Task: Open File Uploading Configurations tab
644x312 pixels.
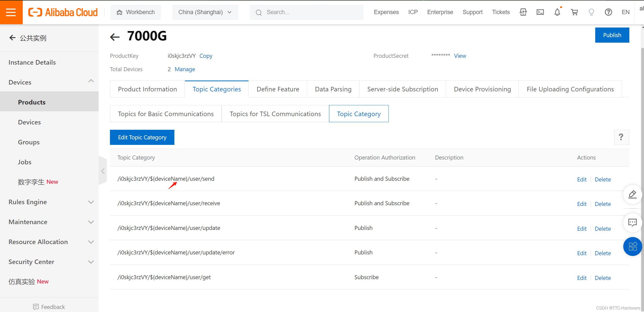Action: 570,89
